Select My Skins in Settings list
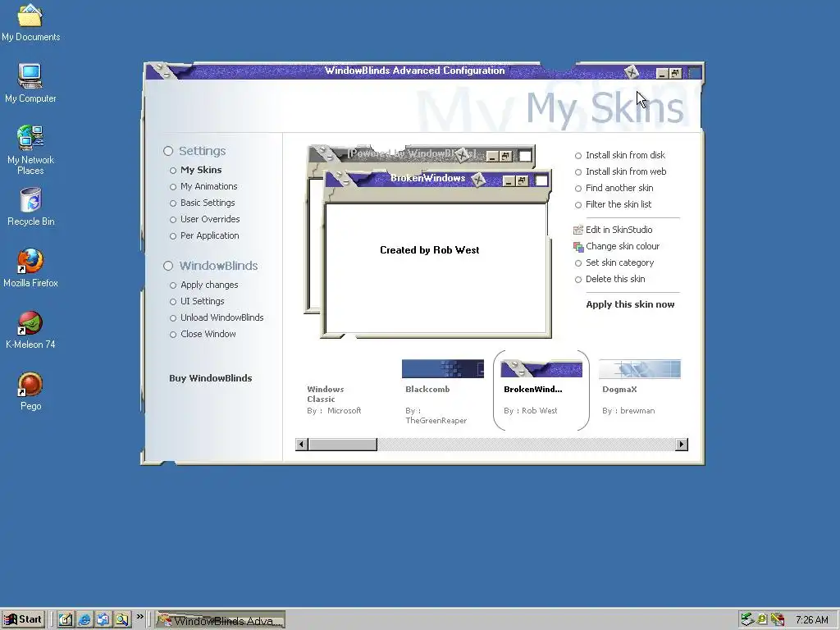Screen dimensions: 840x630 [201, 170]
